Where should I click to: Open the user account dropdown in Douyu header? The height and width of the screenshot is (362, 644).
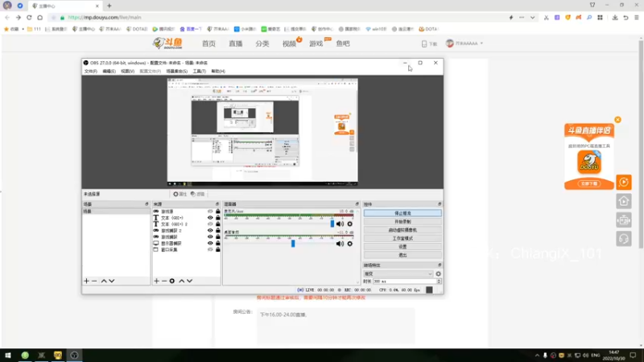(x=464, y=43)
